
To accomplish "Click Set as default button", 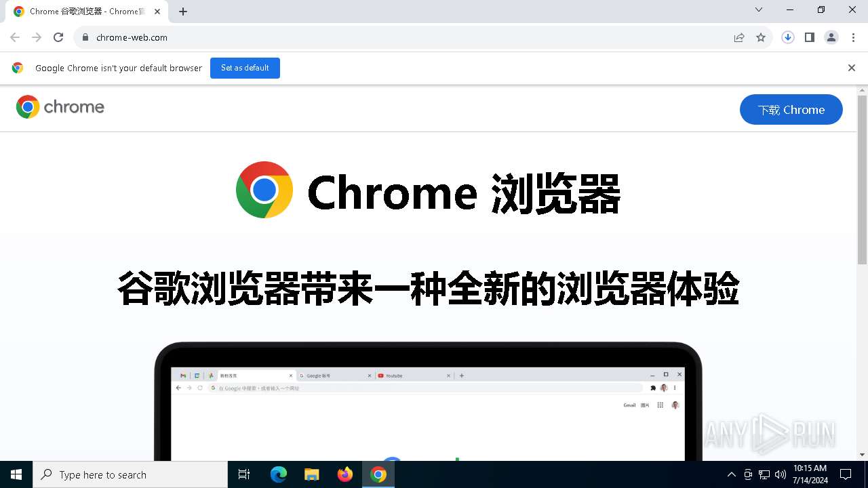I will coord(245,68).
